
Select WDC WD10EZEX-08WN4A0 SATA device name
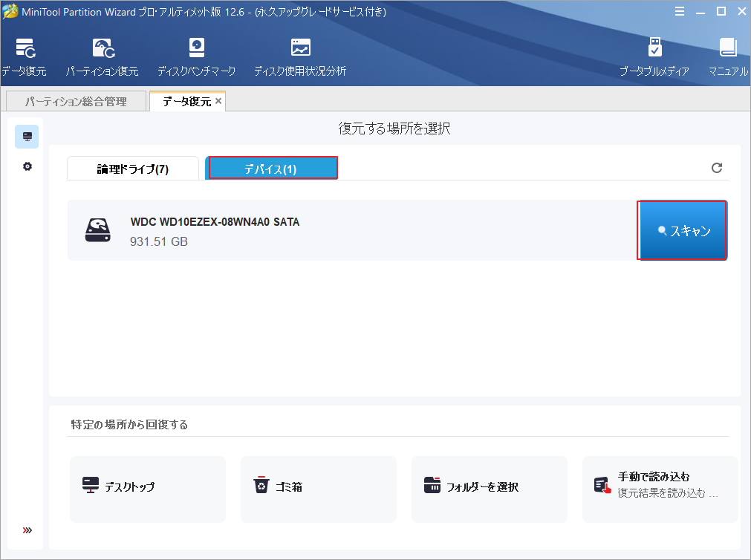click(215, 222)
